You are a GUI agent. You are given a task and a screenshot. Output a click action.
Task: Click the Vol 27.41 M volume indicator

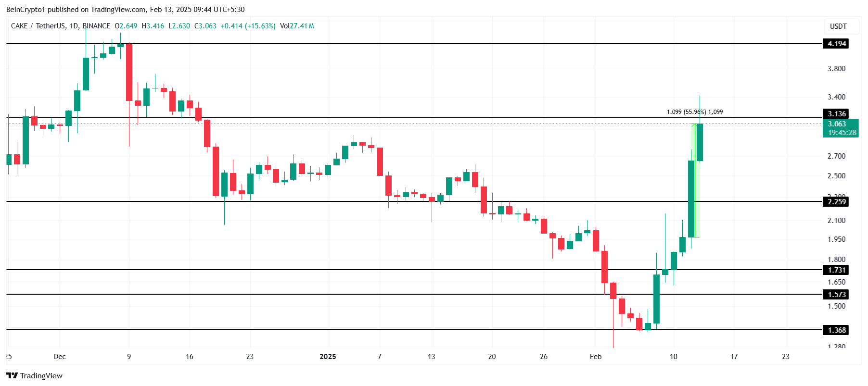(297, 26)
